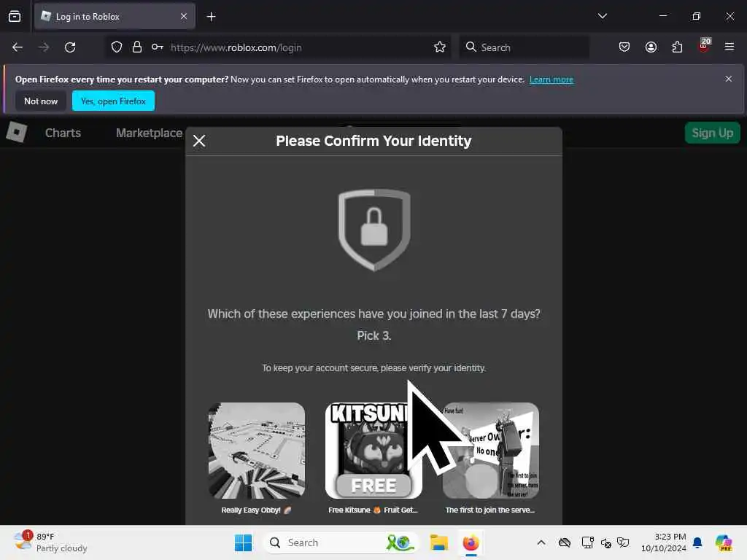Expand the list all tabs chevron

click(602, 16)
